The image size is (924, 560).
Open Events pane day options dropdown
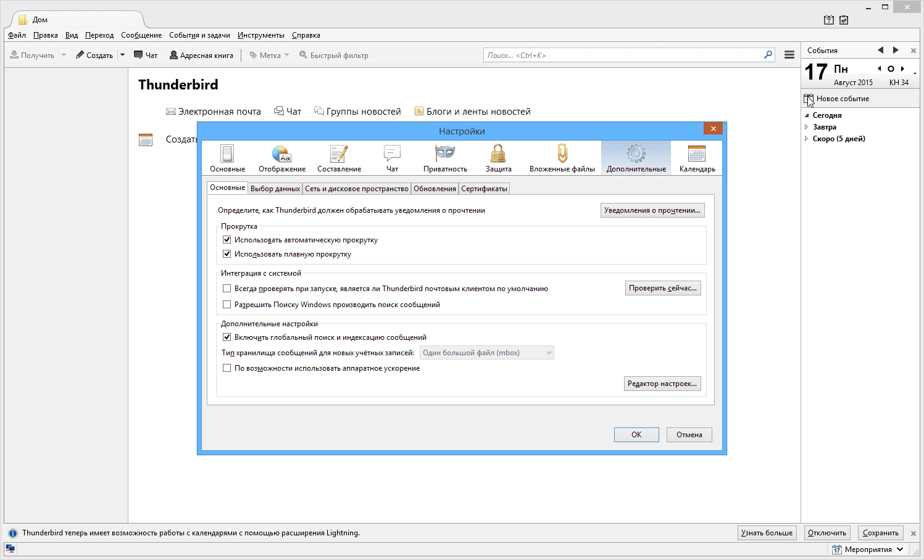(x=915, y=73)
